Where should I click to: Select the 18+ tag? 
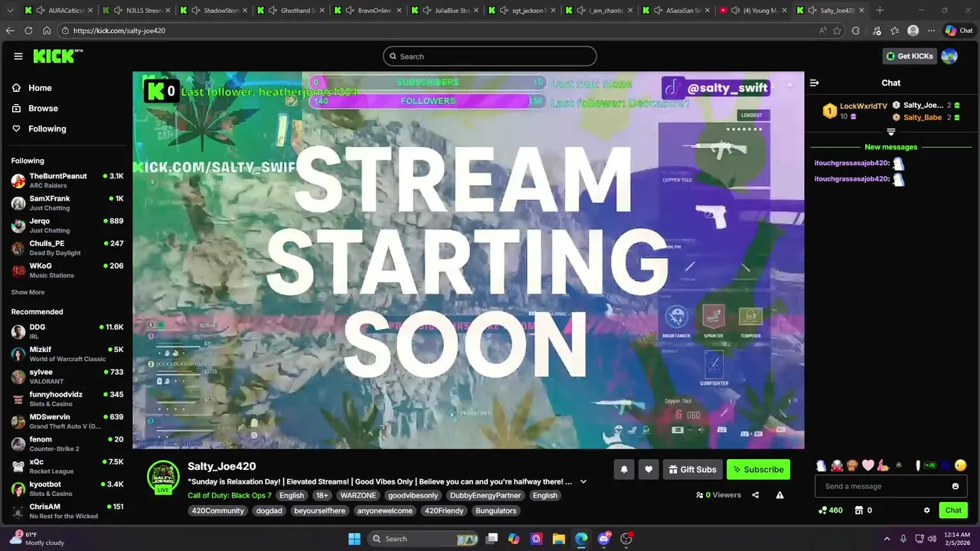tap(322, 495)
